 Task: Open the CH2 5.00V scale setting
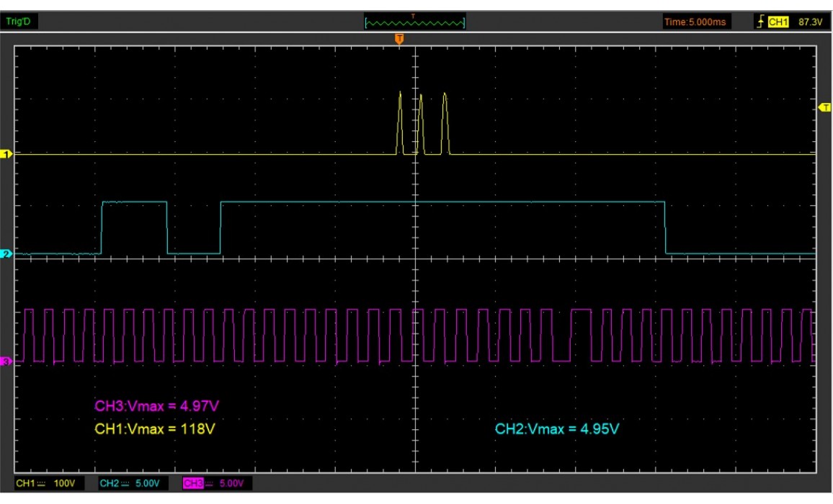[148, 483]
